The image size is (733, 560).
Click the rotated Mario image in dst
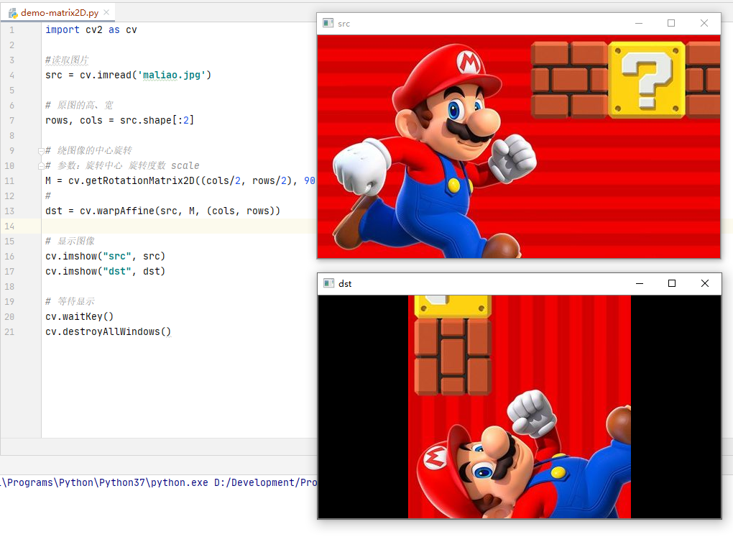[520, 407]
